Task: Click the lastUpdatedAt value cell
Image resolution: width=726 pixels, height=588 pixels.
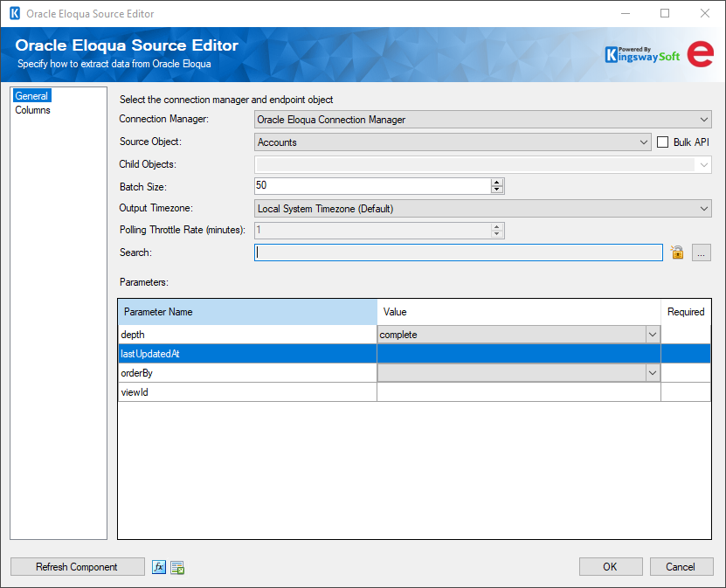Action: click(x=519, y=354)
